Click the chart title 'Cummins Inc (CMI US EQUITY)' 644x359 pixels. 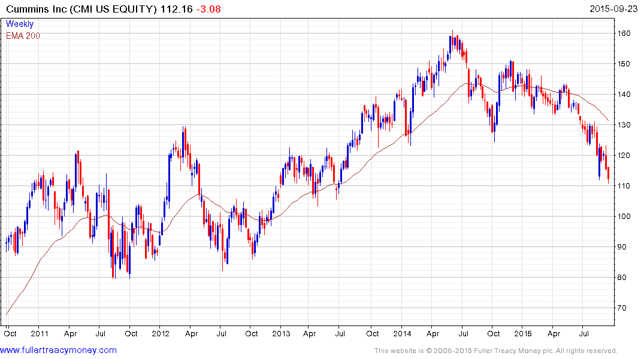[81, 9]
